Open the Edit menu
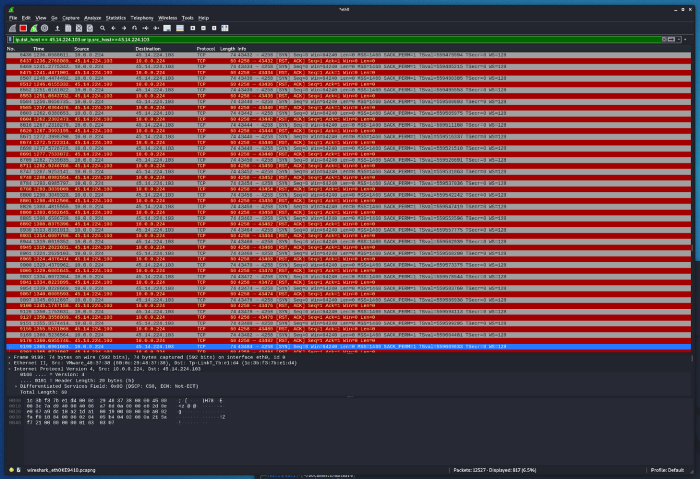 point(26,18)
